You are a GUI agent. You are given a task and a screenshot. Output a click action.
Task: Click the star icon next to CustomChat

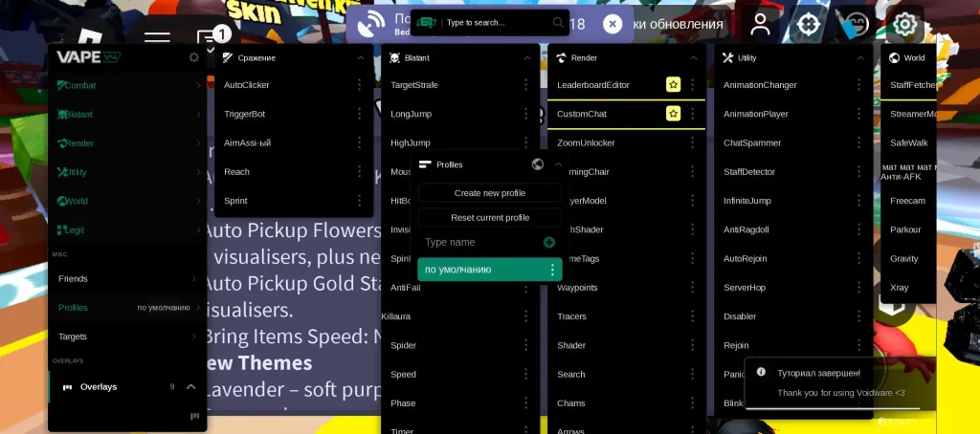(x=673, y=114)
